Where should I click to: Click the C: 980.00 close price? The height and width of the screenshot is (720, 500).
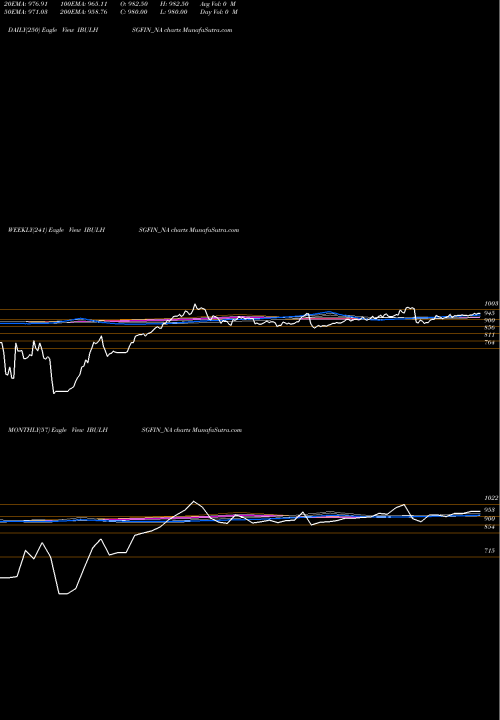133,12
